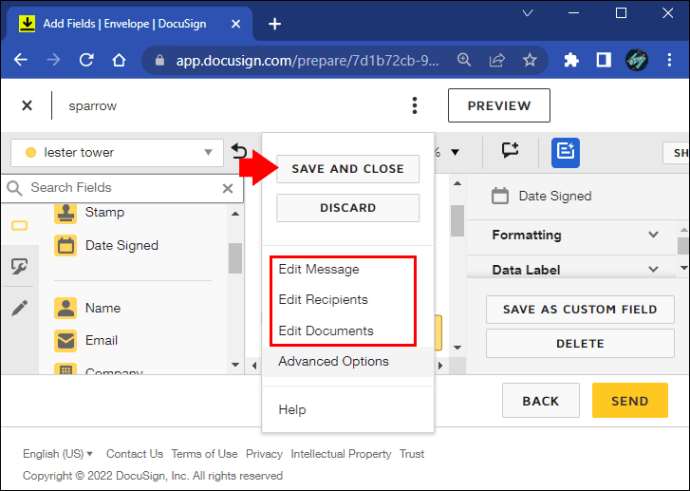Click SAVE AS CUSTOM FIELD button
The height and width of the screenshot is (491, 690).
[x=580, y=310]
